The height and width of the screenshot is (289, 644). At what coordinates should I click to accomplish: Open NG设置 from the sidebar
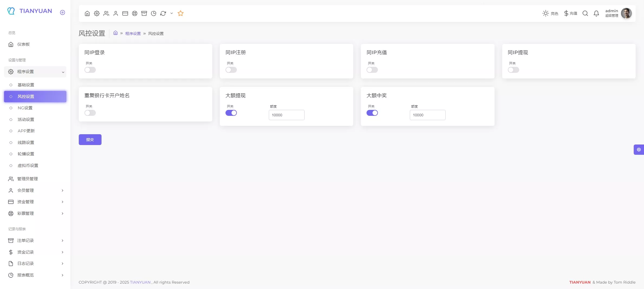tap(25, 108)
